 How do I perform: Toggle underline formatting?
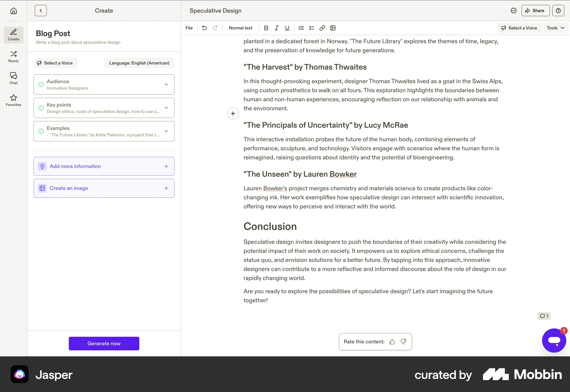point(287,28)
